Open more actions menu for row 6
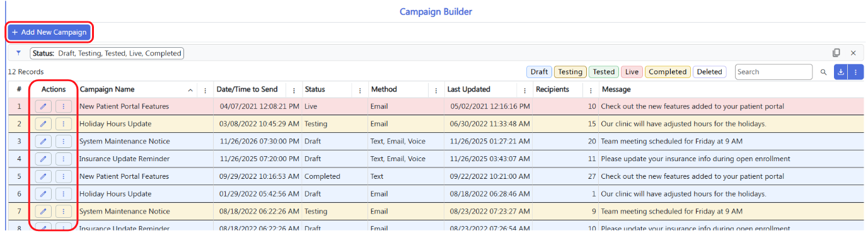Screen dimensions: 868x238 [63, 194]
